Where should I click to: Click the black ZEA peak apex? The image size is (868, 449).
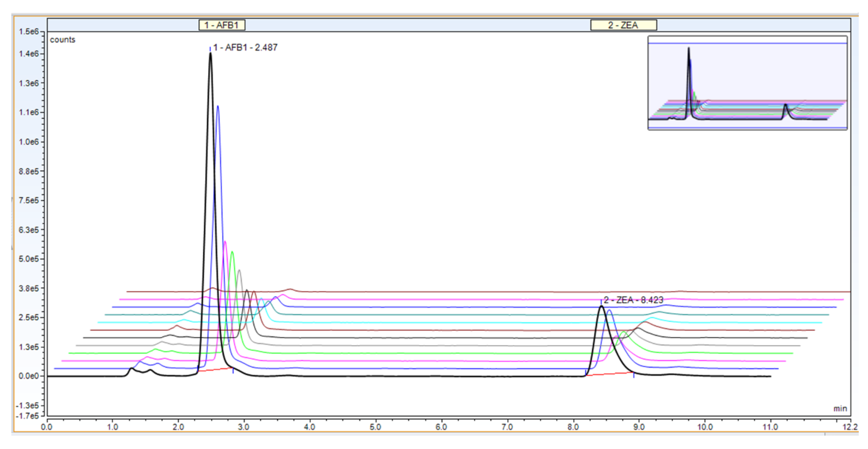click(602, 307)
